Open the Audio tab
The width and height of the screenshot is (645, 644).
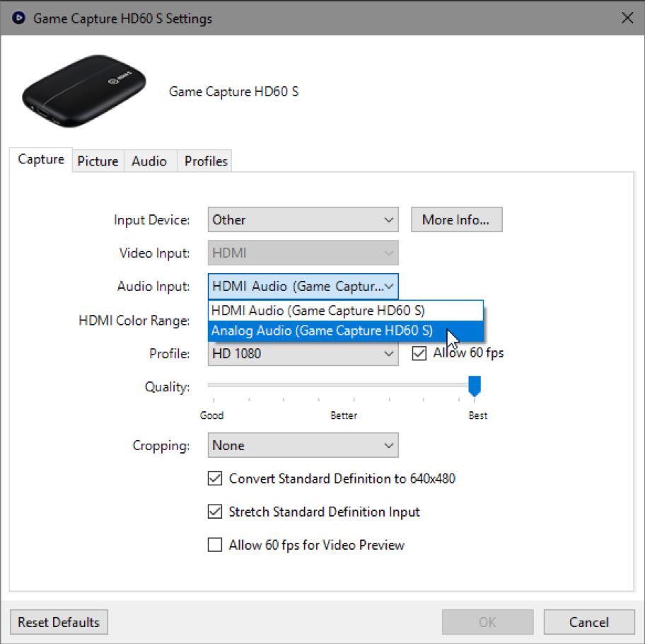[149, 161]
